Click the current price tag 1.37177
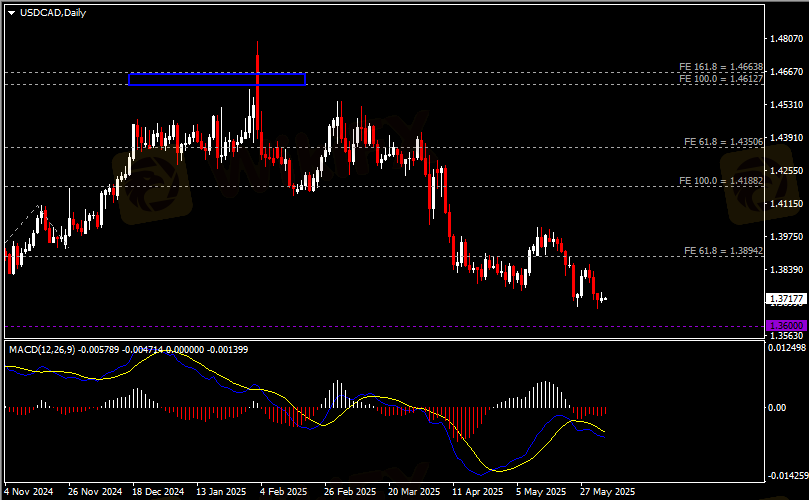The width and height of the screenshot is (809, 500). (x=783, y=298)
